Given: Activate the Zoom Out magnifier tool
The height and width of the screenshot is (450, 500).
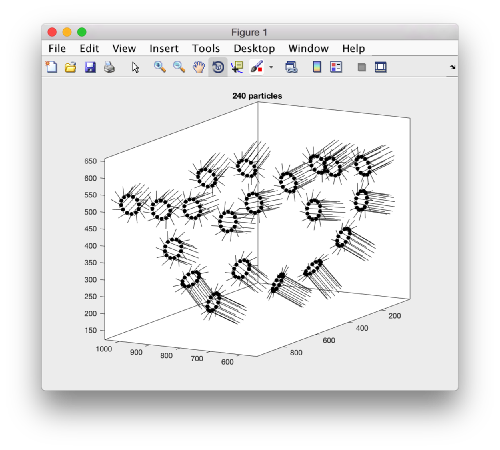Looking at the screenshot, I should pos(179,67).
